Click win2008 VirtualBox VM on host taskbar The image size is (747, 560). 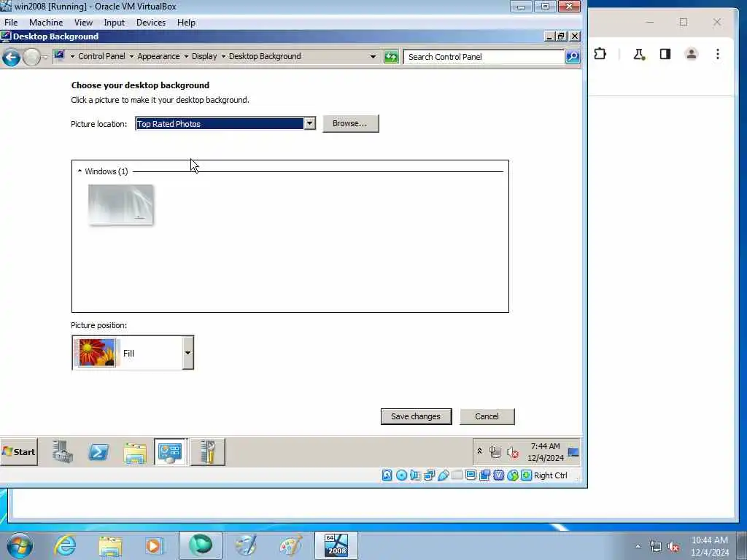point(336,545)
